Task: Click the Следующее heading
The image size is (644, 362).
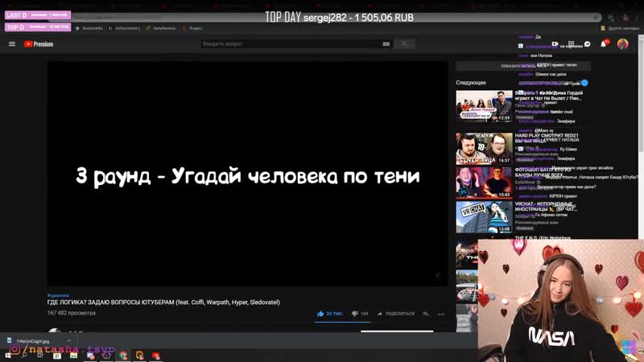Action: (x=471, y=83)
